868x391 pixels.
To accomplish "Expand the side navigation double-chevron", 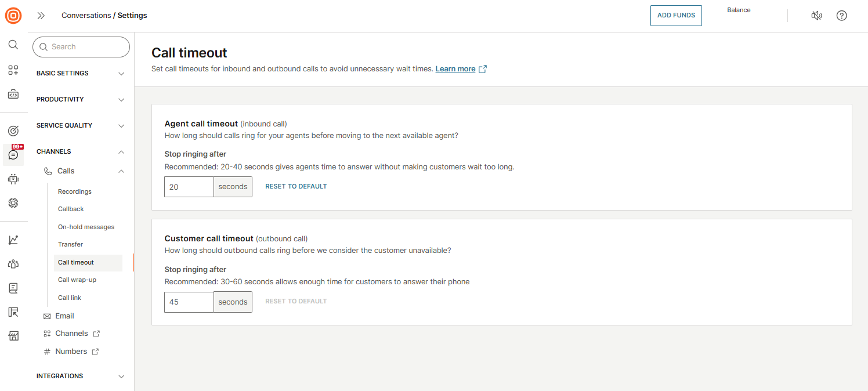I will [41, 16].
